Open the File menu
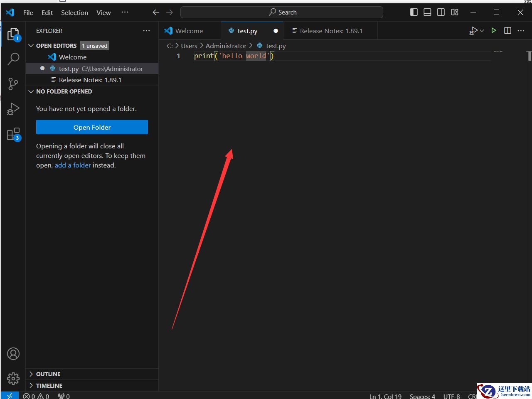This screenshot has width=532, height=399. point(28,12)
